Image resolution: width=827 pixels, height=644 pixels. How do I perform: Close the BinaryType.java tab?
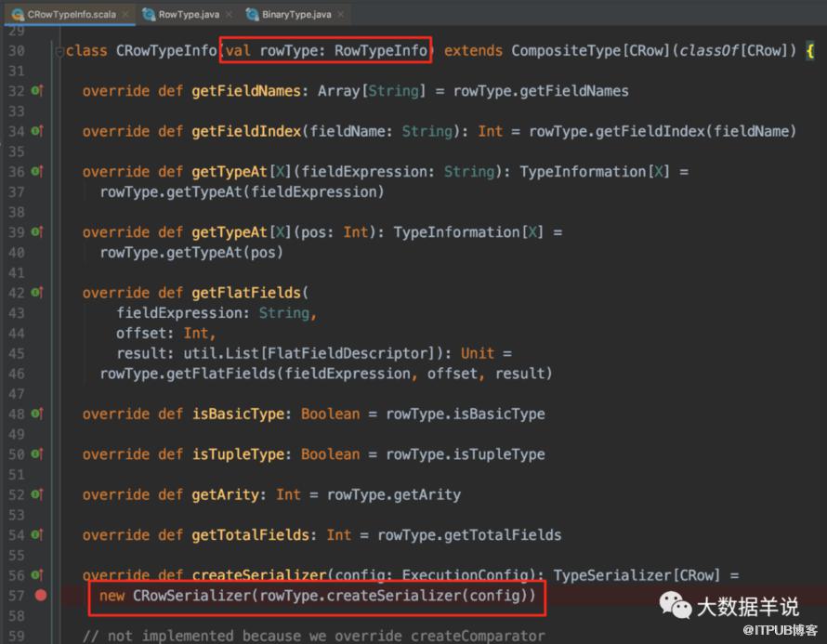tap(341, 15)
